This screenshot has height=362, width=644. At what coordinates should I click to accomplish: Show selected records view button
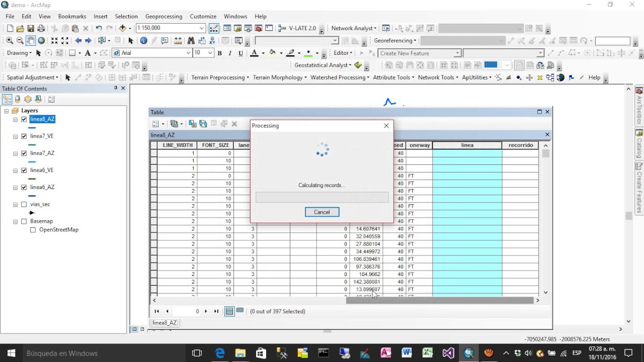240,311
